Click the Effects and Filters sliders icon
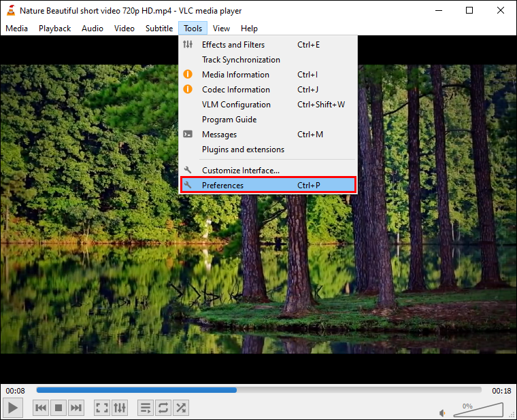517x420 pixels. coord(188,44)
